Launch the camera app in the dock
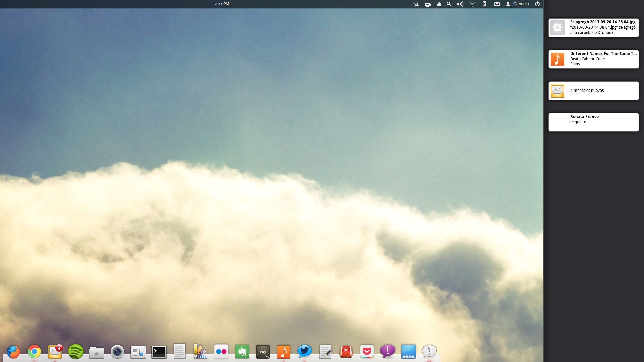 click(117, 352)
